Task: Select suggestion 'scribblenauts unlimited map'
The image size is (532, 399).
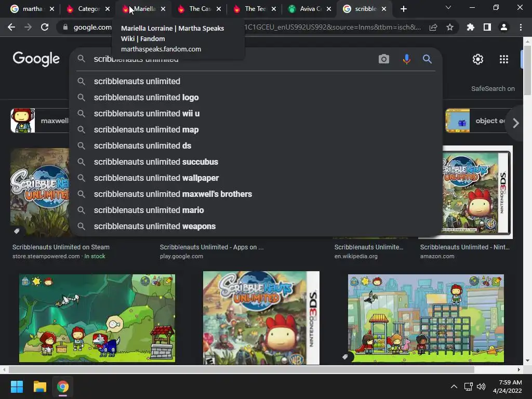Action: point(256,129)
